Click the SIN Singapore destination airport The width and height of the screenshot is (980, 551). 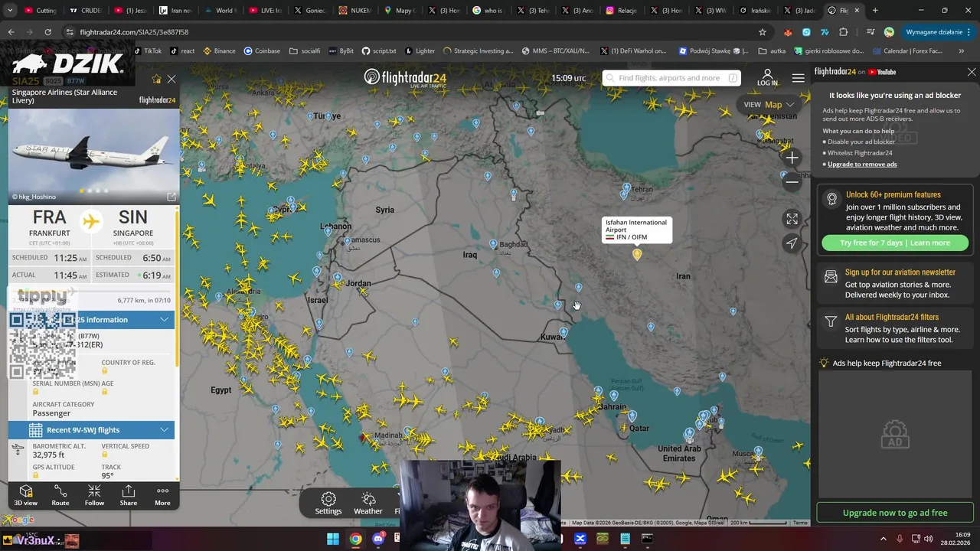(133, 223)
